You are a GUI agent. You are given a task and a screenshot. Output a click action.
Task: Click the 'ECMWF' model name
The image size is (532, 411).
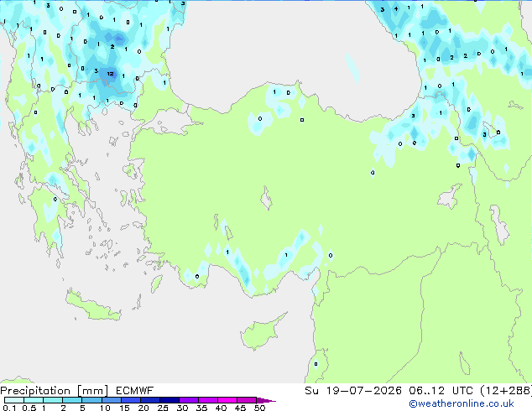point(135,391)
